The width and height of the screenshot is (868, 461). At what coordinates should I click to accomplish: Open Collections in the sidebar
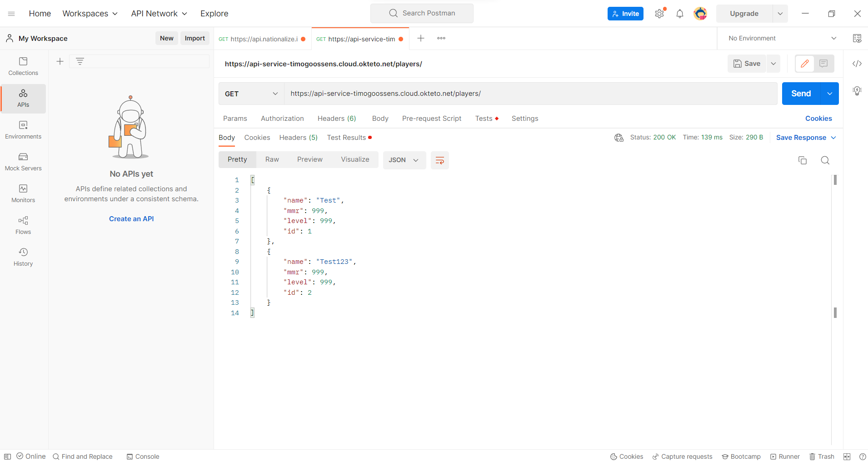pyautogui.click(x=23, y=66)
